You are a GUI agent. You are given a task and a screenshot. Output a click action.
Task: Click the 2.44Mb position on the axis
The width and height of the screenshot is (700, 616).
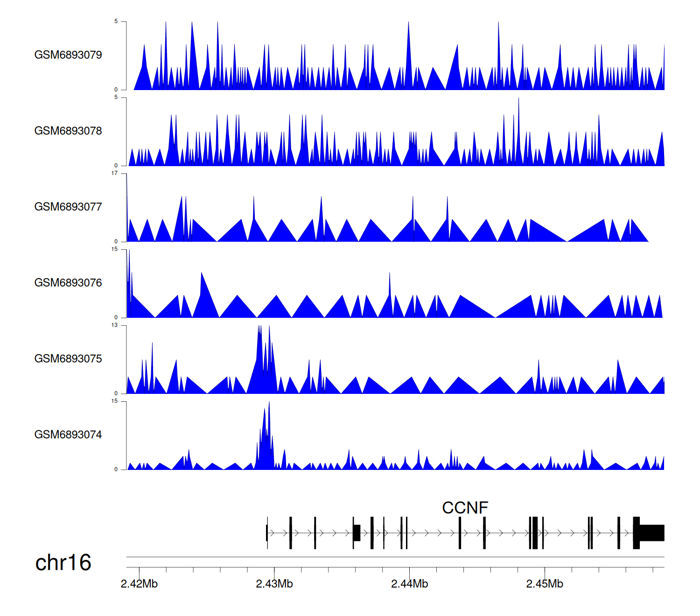[x=409, y=584]
